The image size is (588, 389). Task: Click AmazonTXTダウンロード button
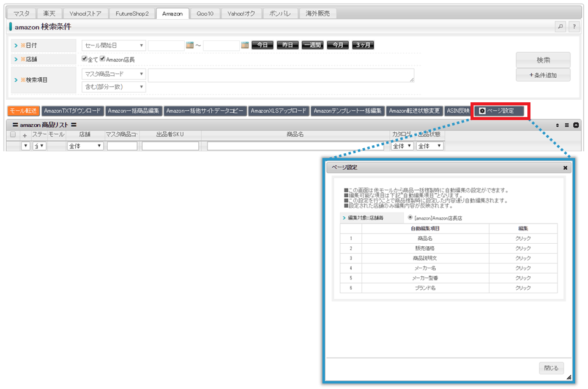(72, 111)
